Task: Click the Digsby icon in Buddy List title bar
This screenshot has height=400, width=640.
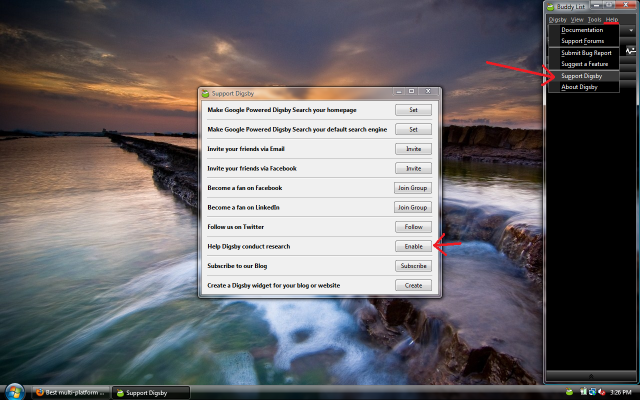Action: 551,7
